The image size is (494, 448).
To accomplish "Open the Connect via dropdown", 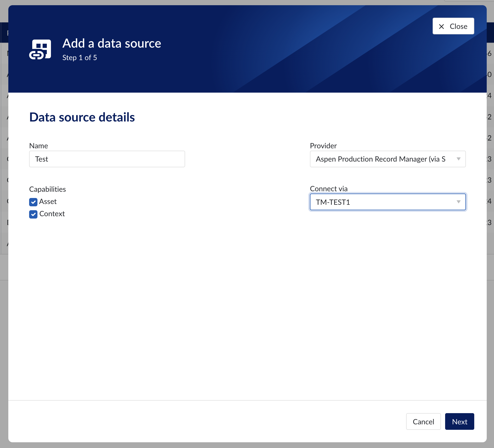I will (387, 202).
